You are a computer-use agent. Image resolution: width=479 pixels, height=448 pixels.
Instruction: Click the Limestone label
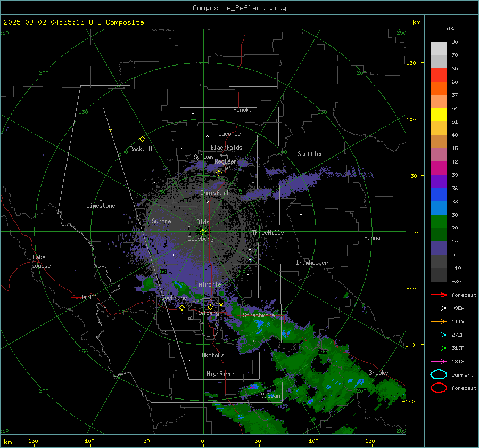pos(101,206)
